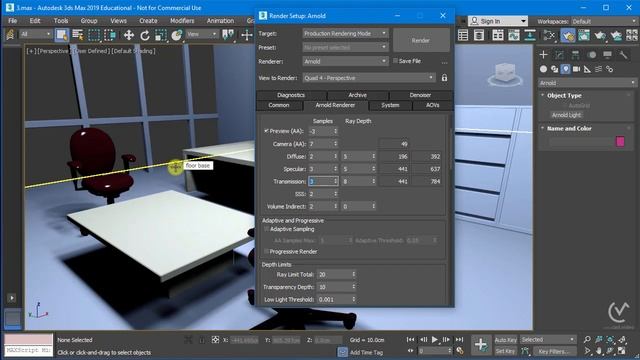Toggle Auto Key animation mode
The image size is (640, 360).
click(x=506, y=340)
